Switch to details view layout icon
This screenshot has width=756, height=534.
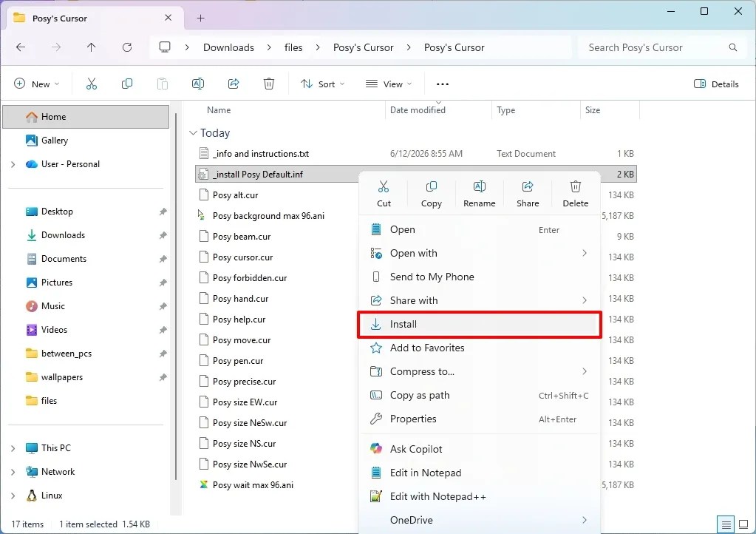(x=726, y=524)
